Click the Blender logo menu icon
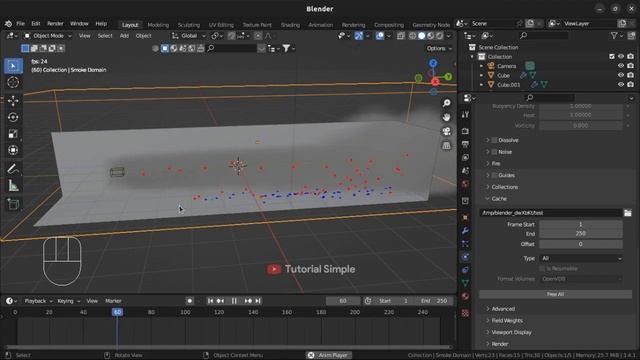640x360 pixels. coord(8,24)
